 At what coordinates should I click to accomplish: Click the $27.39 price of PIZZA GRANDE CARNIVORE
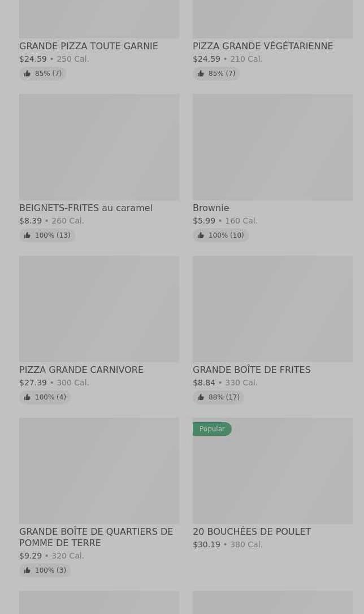click(33, 383)
